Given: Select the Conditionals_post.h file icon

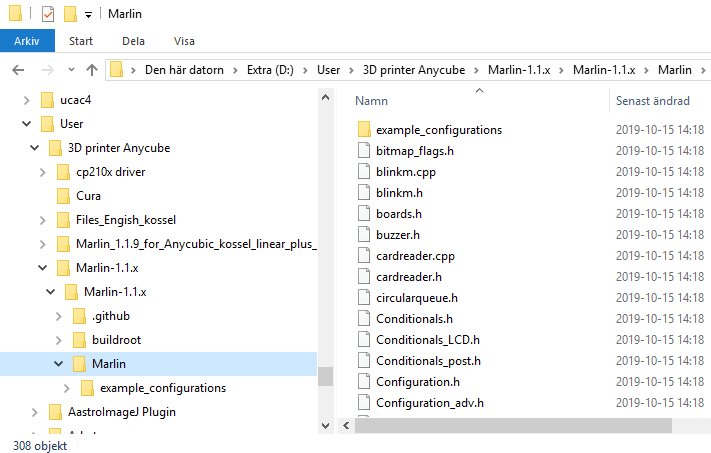Looking at the screenshot, I should 364,360.
